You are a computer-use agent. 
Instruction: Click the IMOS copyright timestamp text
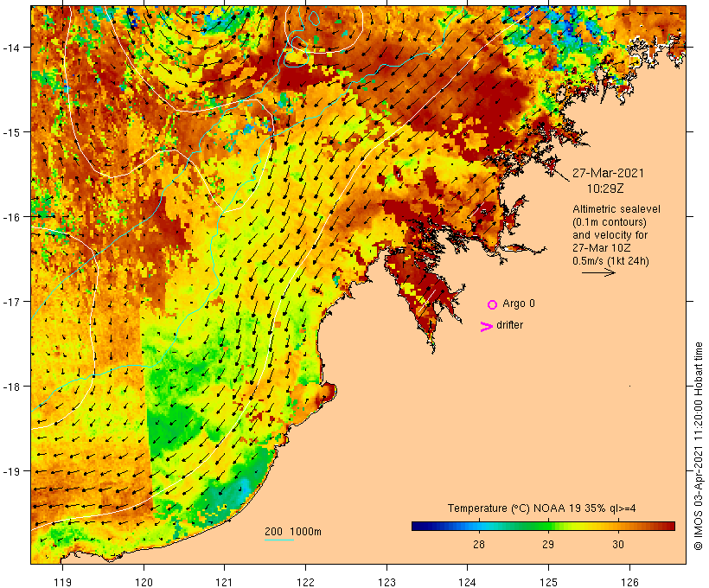click(699, 446)
